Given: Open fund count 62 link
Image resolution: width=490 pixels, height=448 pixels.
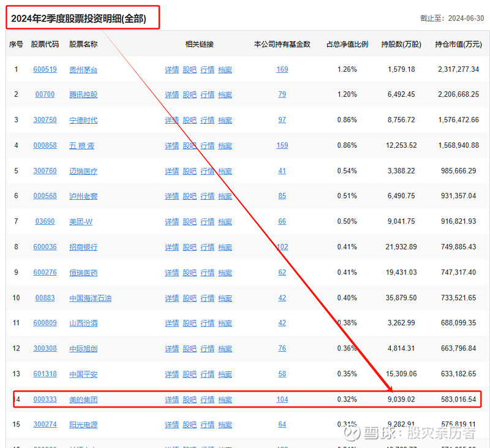Looking at the screenshot, I should [x=282, y=272].
